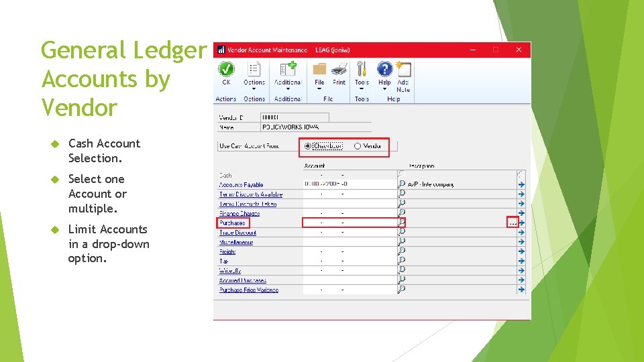Expand the Tools dropdown arrow

pyautogui.click(x=362, y=88)
